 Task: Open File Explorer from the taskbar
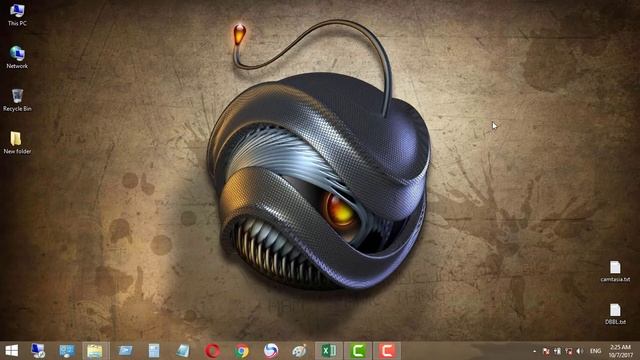click(x=96, y=351)
